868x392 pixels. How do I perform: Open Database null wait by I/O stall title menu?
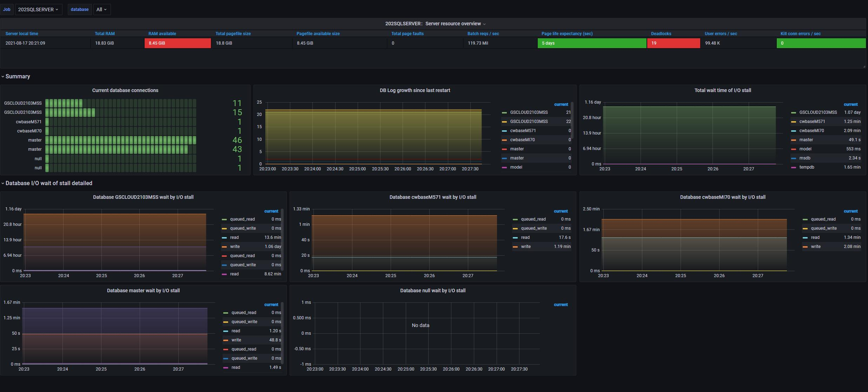[x=432, y=290]
